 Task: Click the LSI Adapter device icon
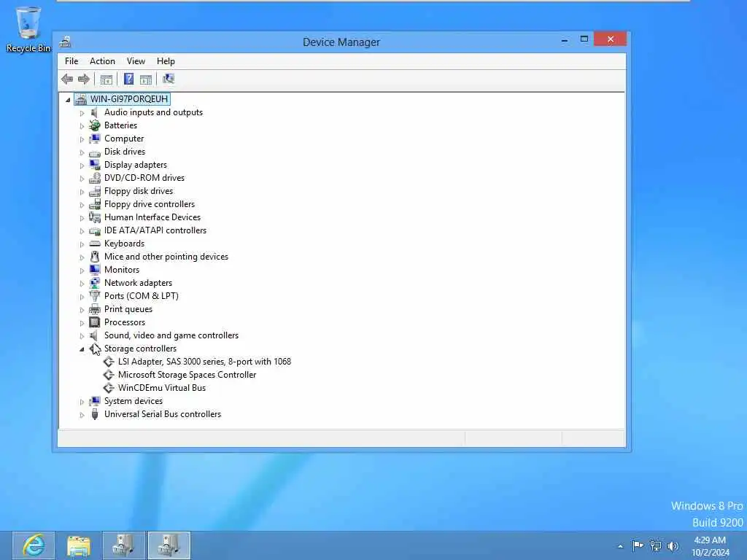(x=109, y=362)
